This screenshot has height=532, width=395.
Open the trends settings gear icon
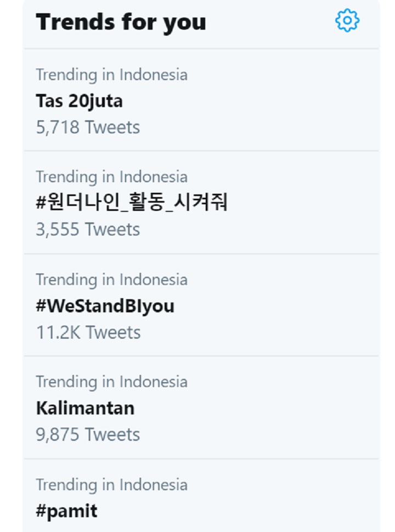pyautogui.click(x=347, y=21)
